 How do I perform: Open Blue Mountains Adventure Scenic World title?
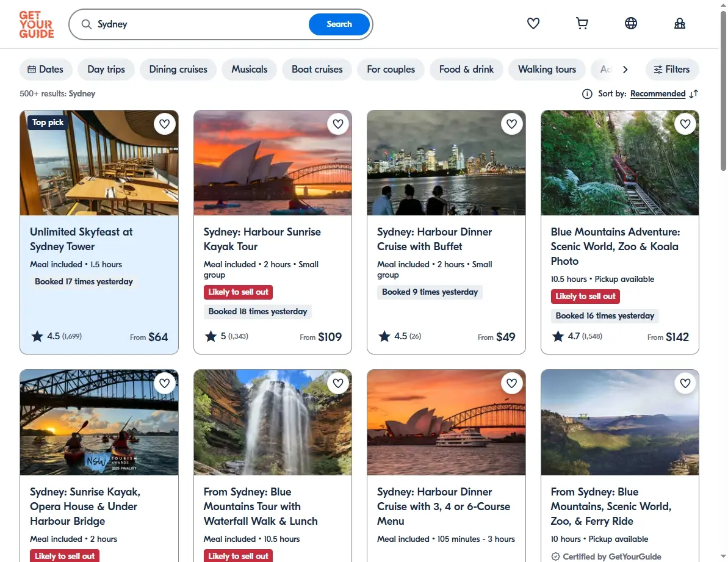pos(615,247)
